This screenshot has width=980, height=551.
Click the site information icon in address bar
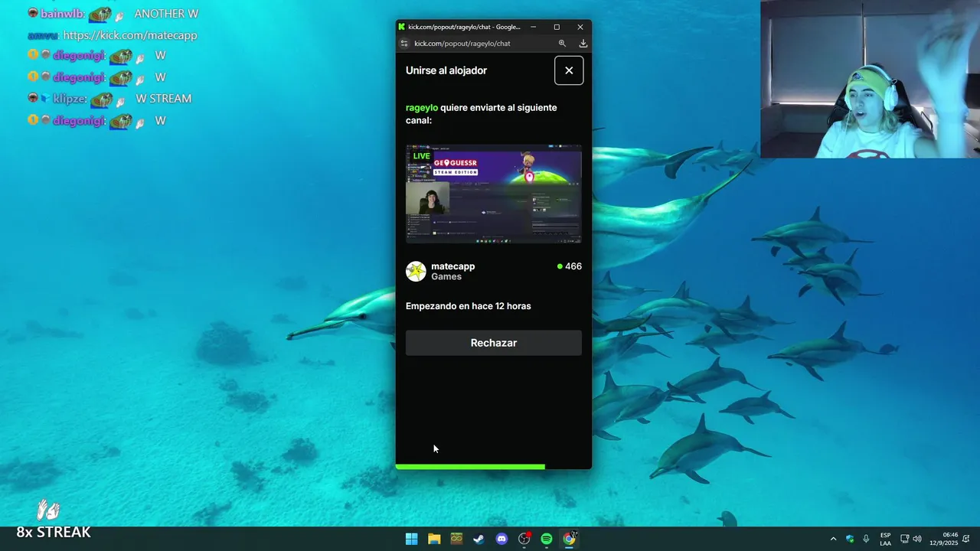[404, 44]
